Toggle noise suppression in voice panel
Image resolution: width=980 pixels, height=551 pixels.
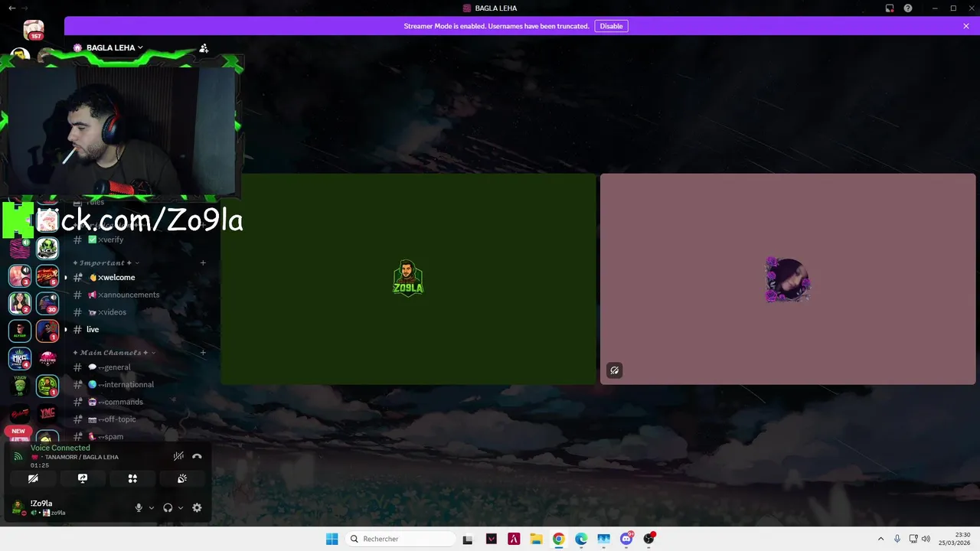178,456
